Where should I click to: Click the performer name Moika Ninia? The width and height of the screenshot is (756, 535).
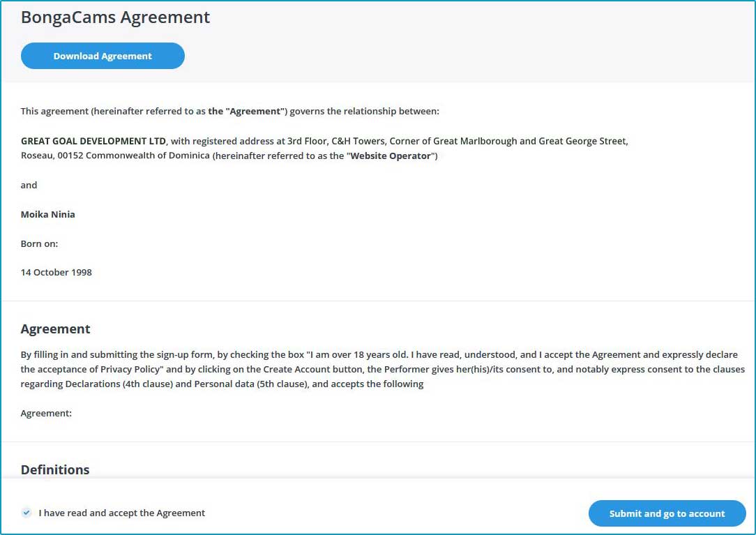click(48, 214)
